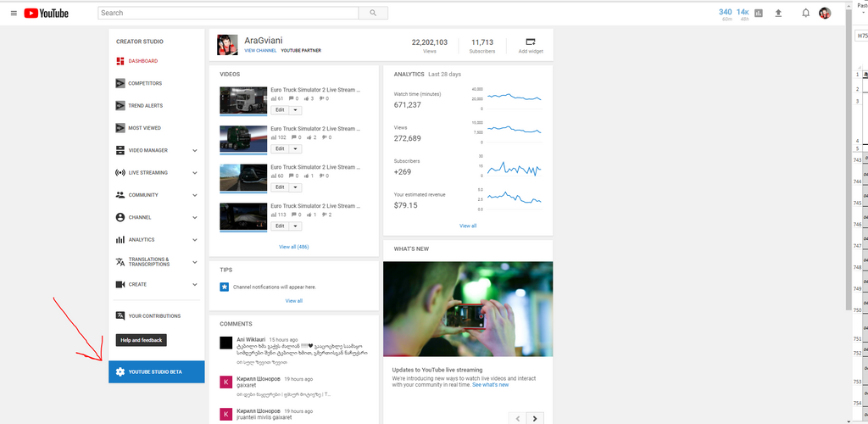868x424 pixels.
Task: Click the Community people icon
Action: tap(120, 195)
